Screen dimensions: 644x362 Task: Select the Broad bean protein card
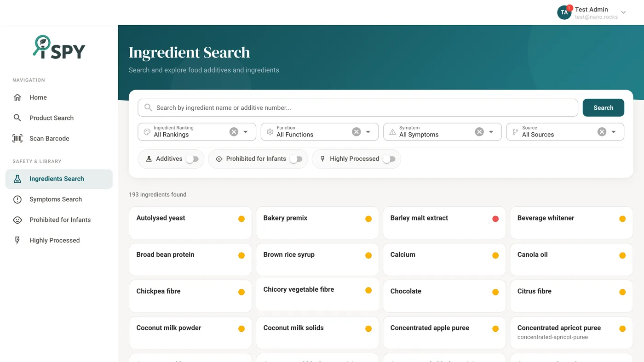point(190,260)
